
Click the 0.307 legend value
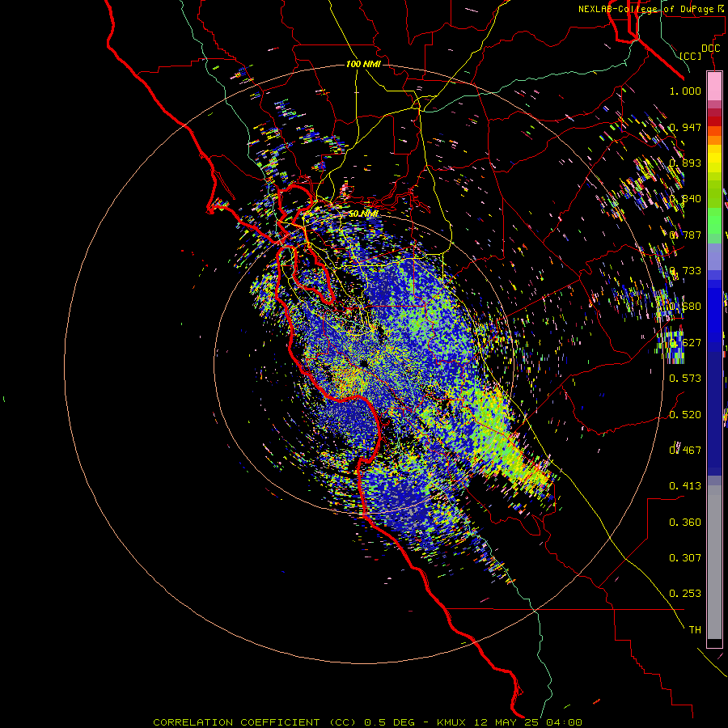point(685,558)
